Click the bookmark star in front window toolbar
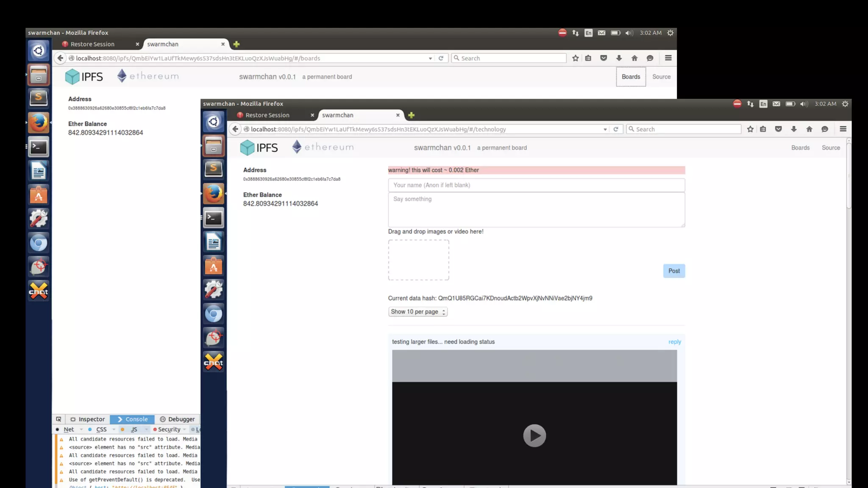Viewport: 868px width, 488px height. point(750,129)
